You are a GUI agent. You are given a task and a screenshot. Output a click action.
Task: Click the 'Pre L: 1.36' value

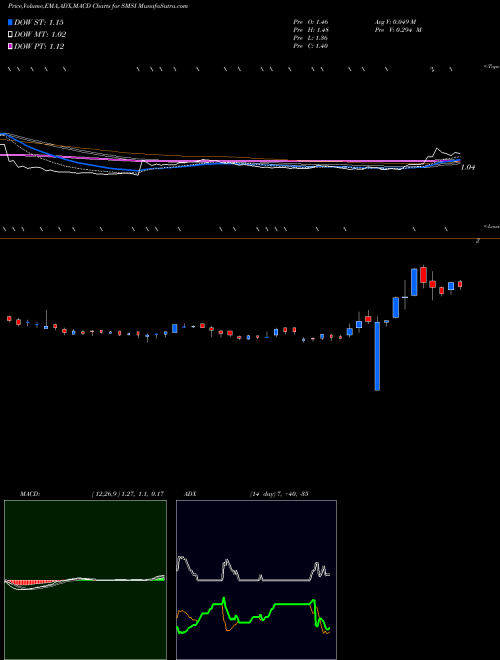[311, 38]
